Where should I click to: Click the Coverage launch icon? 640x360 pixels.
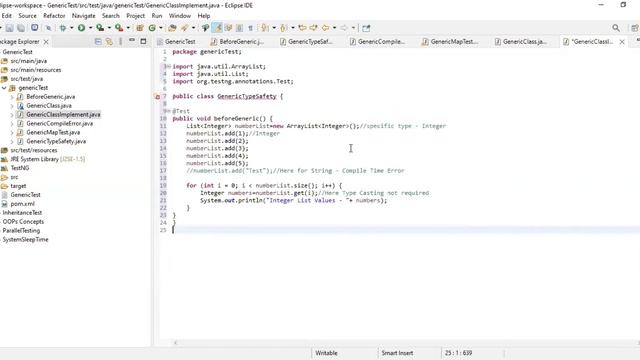pos(100,28)
